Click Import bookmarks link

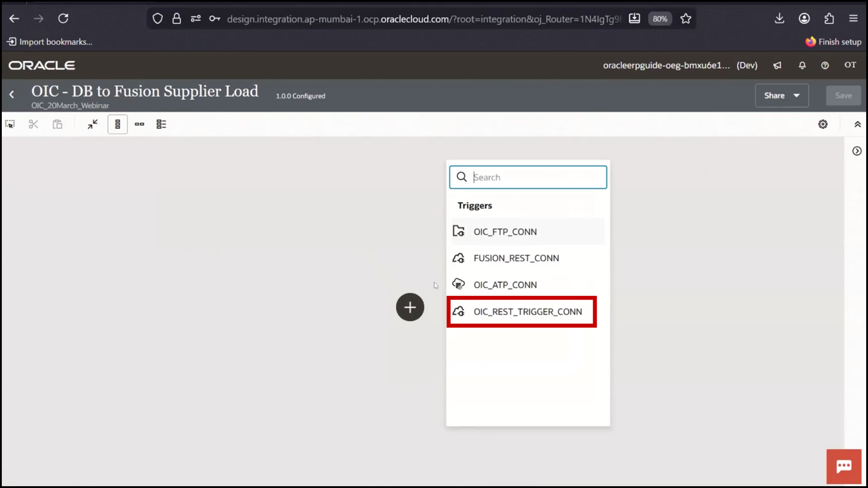(50, 42)
